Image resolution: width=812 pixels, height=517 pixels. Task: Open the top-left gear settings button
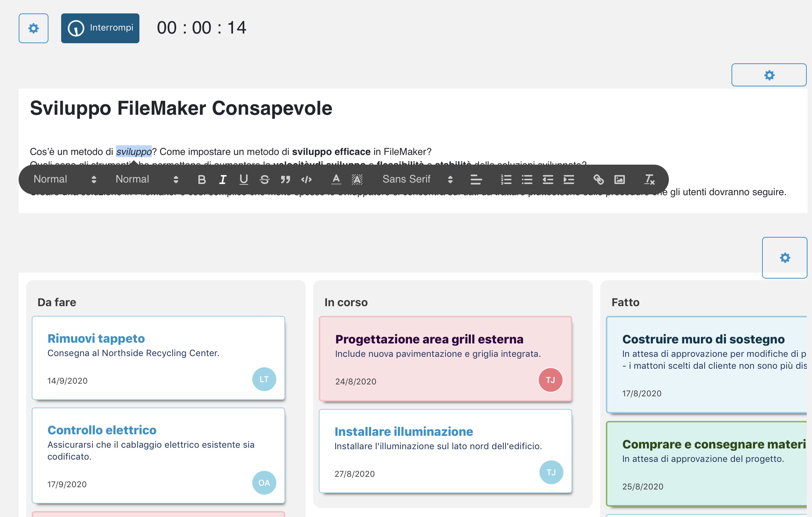(x=34, y=28)
